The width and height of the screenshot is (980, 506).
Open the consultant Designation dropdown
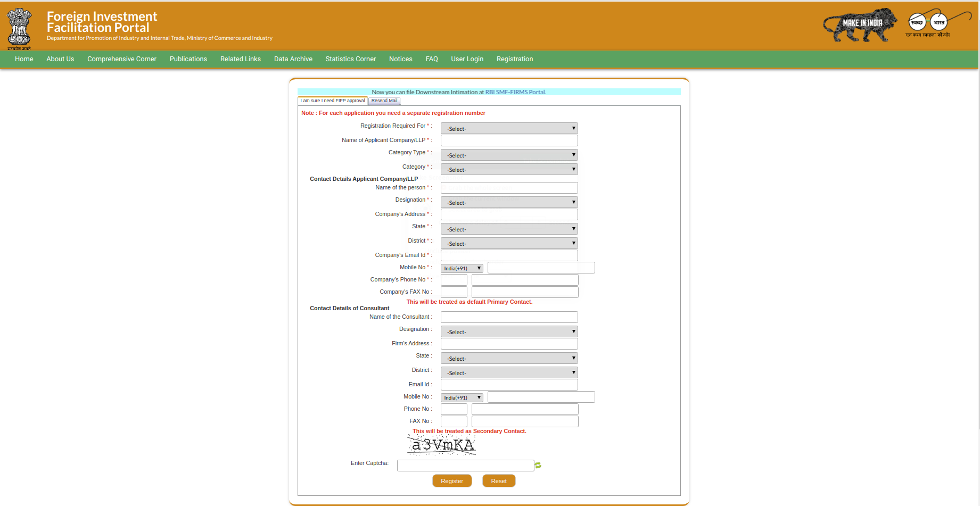(x=508, y=331)
